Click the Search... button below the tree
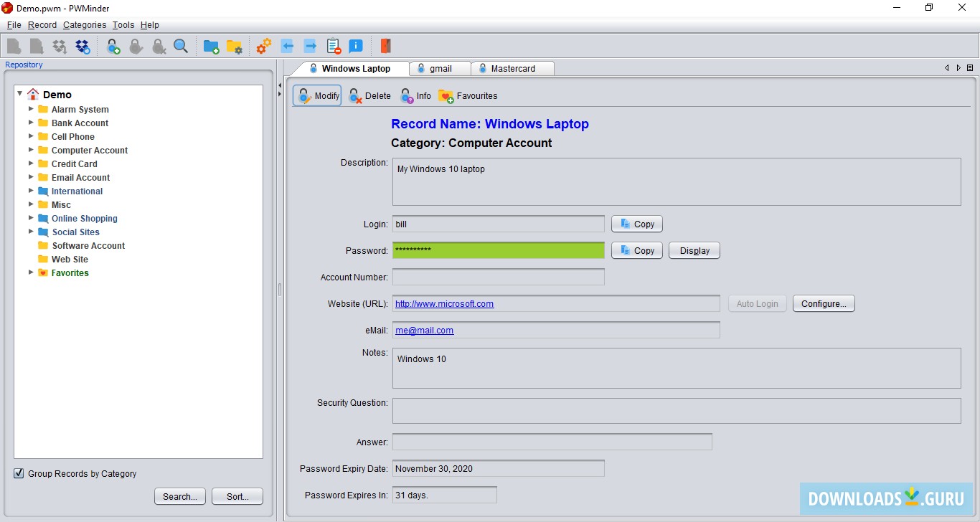980x522 pixels. pyautogui.click(x=180, y=496)
